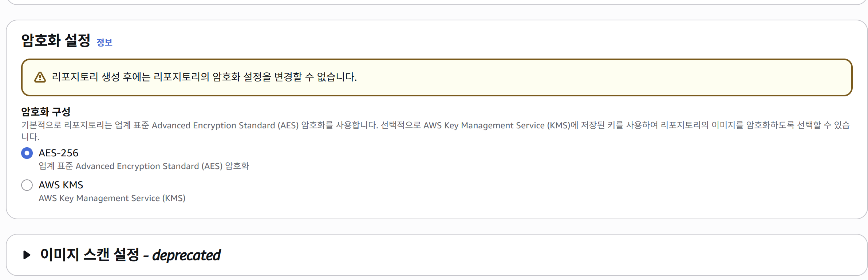Select the AWS KMS radio button
The image size is (868, 280).
click(x=27, y=185)
